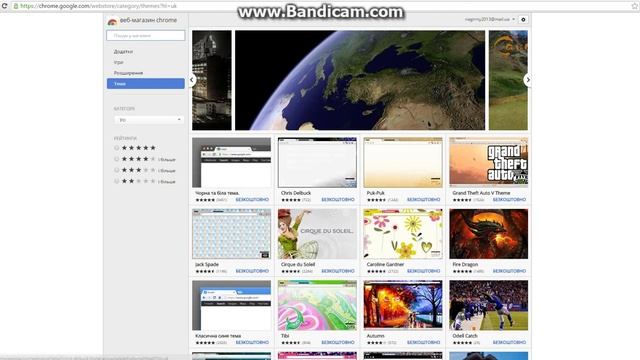
Task: Click БЕЗКОШТОВНО under Odell Catch
Action: 509,342
